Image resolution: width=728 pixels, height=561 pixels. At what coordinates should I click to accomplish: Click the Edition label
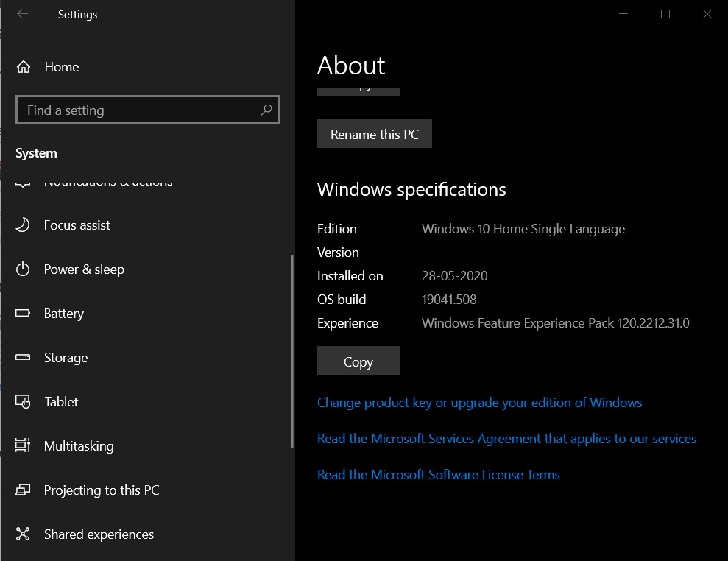pyautogui.click(x=336, y=229)
